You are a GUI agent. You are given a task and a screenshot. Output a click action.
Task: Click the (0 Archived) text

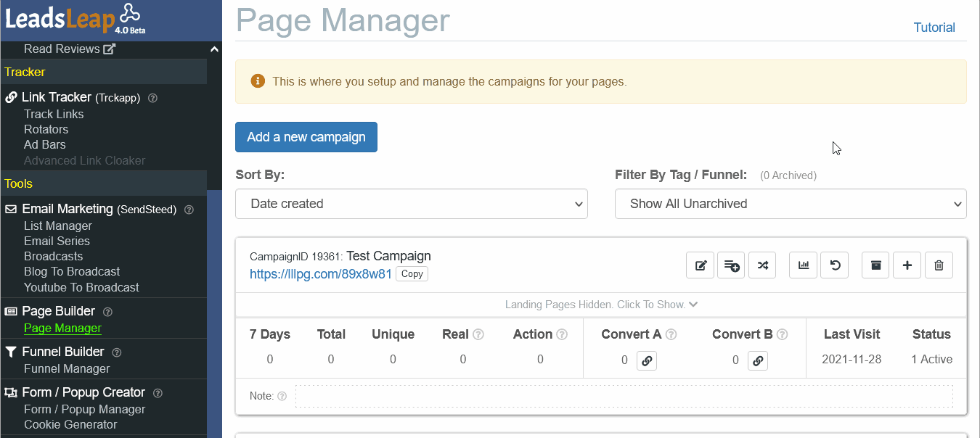pyautogui.click(x=788, y=175)
